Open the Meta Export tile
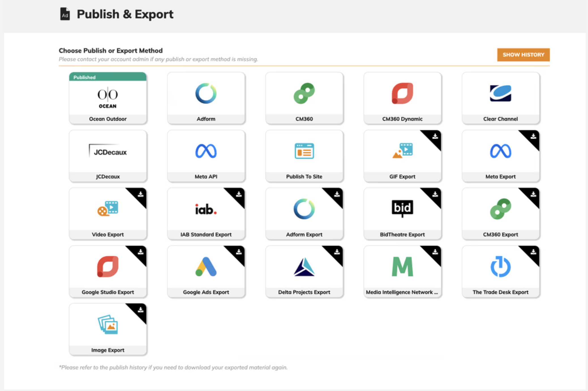588x391 pixels. [x=500, y=156]
